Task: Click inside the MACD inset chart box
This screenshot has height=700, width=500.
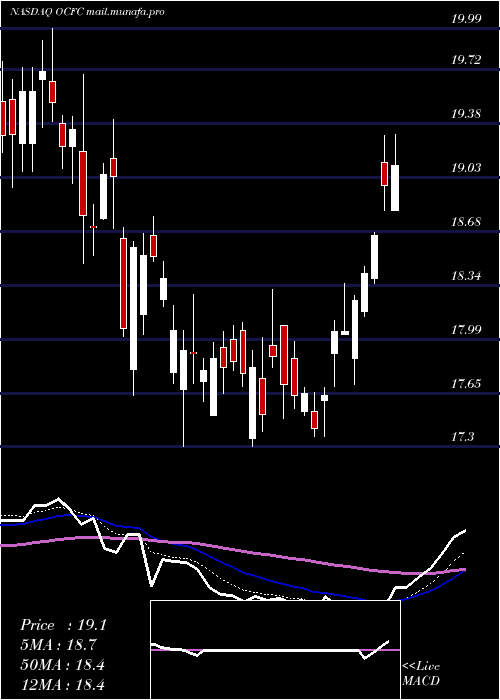Action: click(x=275, y=650)
